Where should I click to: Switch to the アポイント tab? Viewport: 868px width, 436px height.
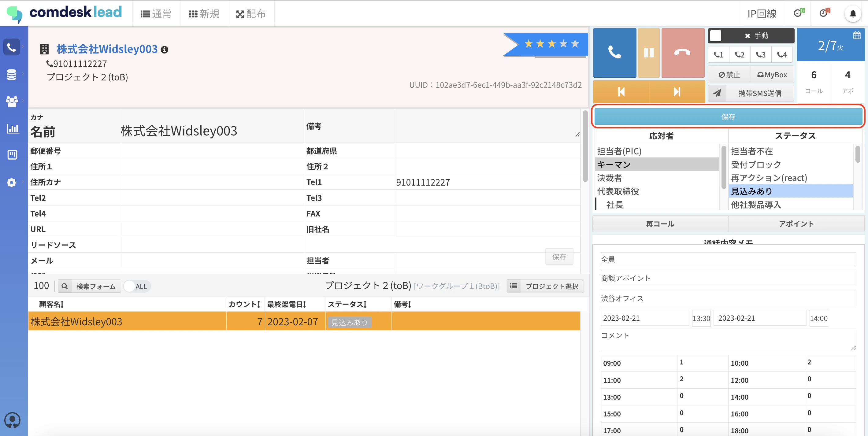(x=796, y=224)
